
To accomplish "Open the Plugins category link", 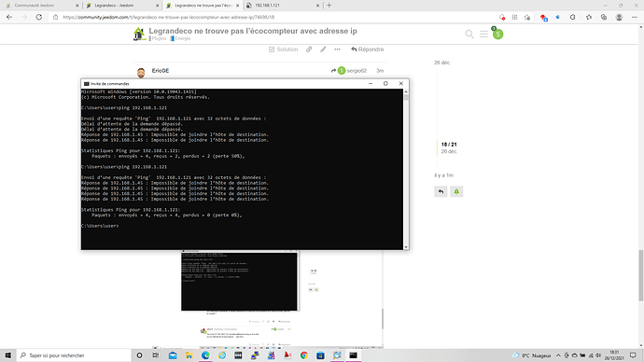I will coord(158,38).
